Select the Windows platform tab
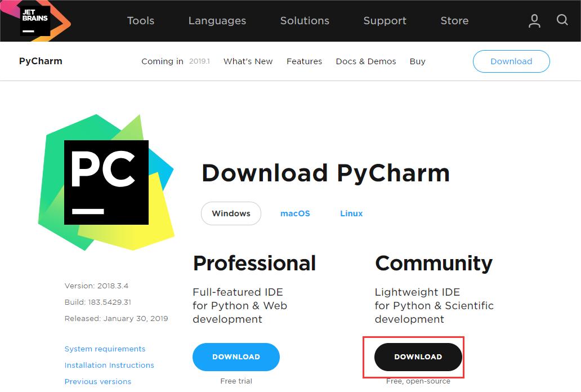Viewport: 581px width, 392px height. (231, 213)
